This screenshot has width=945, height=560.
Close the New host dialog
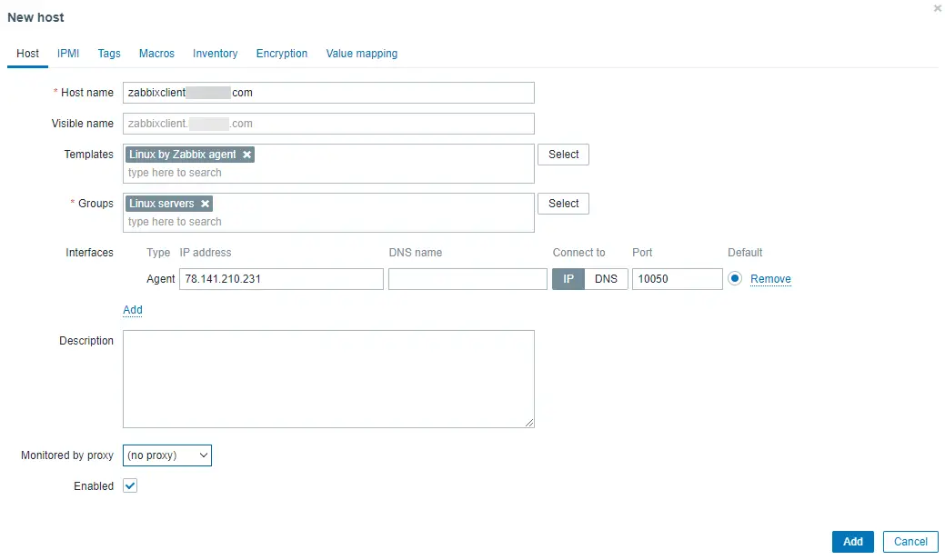click(x=937, y=8)
